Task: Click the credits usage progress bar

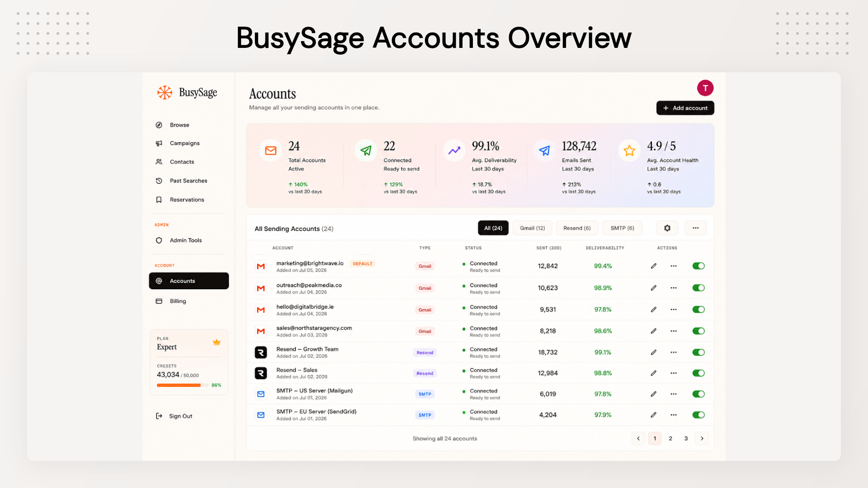Action: pyautogui.click(x=183, y=385)
